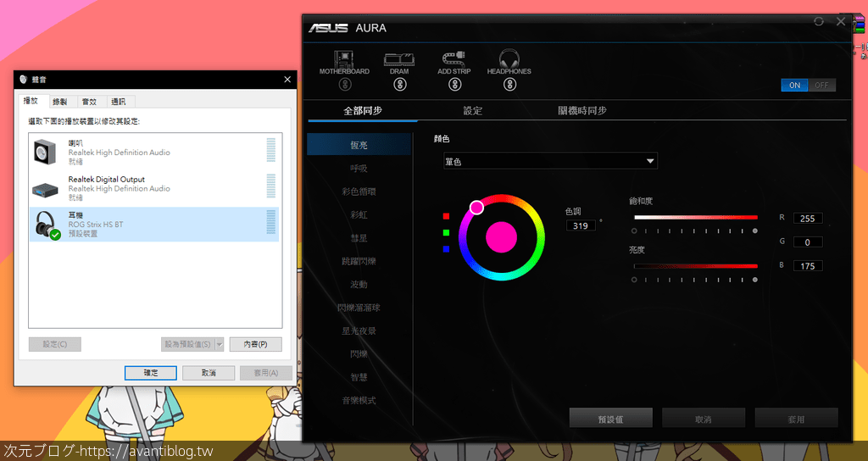Image resolution: width=868 pixels, height=461 pixels.
Task: Select the HEADPHONES device icon in AURA
Action: click(509, 62)
